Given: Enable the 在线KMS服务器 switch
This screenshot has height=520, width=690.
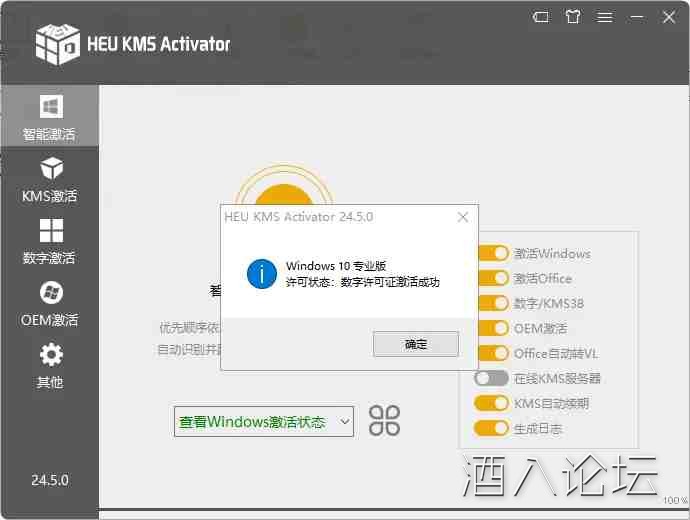Looking at the screenshot, I should click(x=492, y=379).
